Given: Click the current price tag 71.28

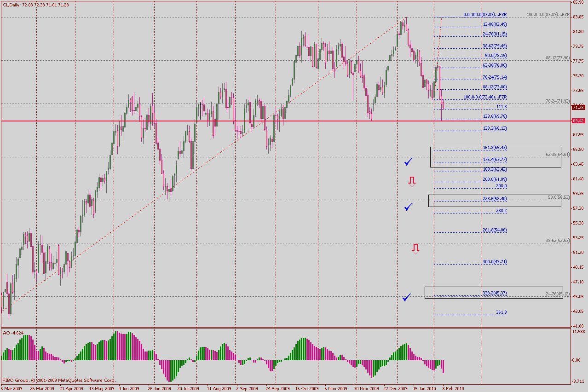Looking at the screenshot, I should point(578,107).
